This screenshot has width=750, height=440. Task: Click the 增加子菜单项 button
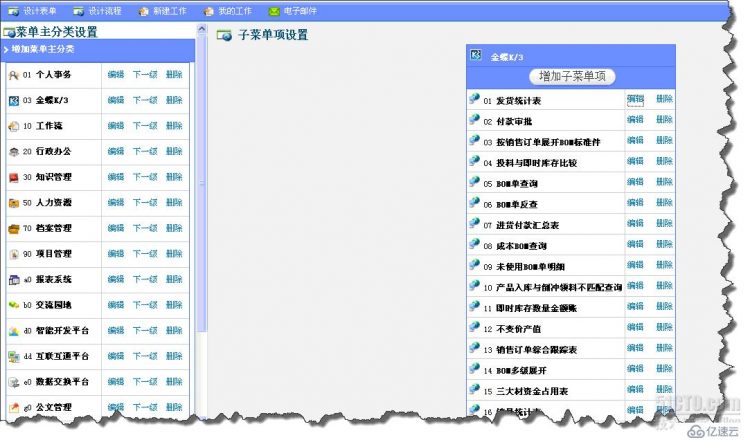point(573,76)
